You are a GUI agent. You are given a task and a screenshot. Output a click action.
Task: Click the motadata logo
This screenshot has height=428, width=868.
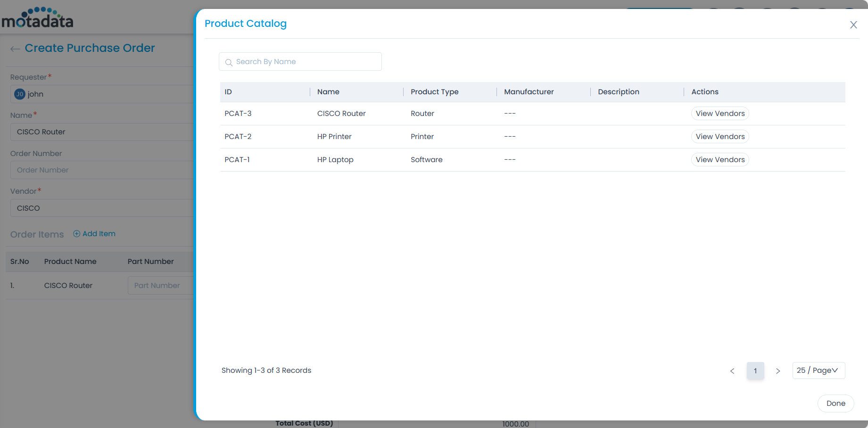coord(38,18)
